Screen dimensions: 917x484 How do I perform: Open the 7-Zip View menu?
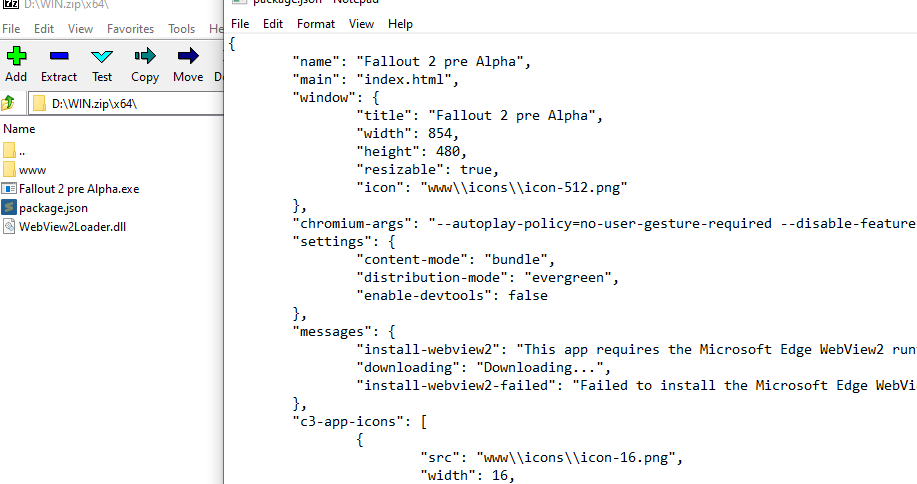coord(80,29)
